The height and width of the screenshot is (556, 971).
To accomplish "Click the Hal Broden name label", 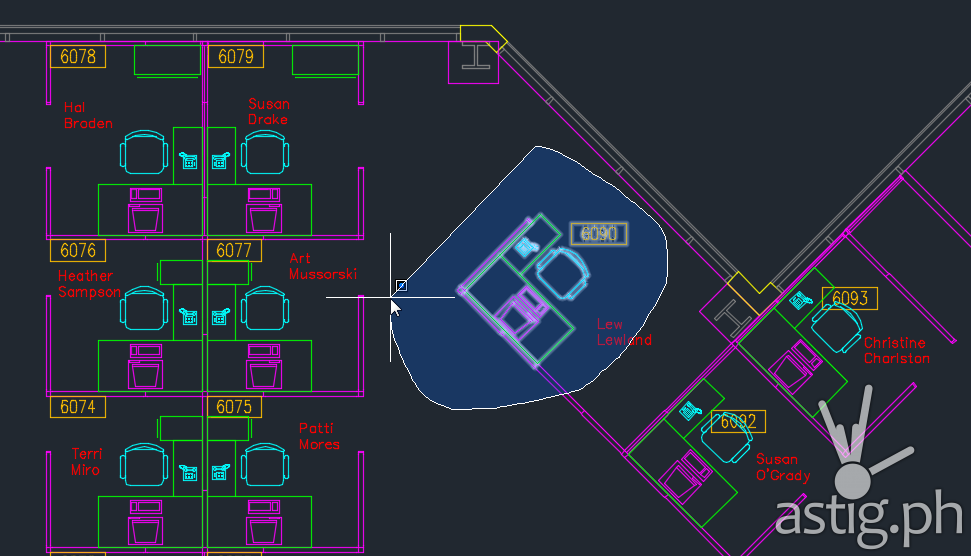I will tap(88, 116).
